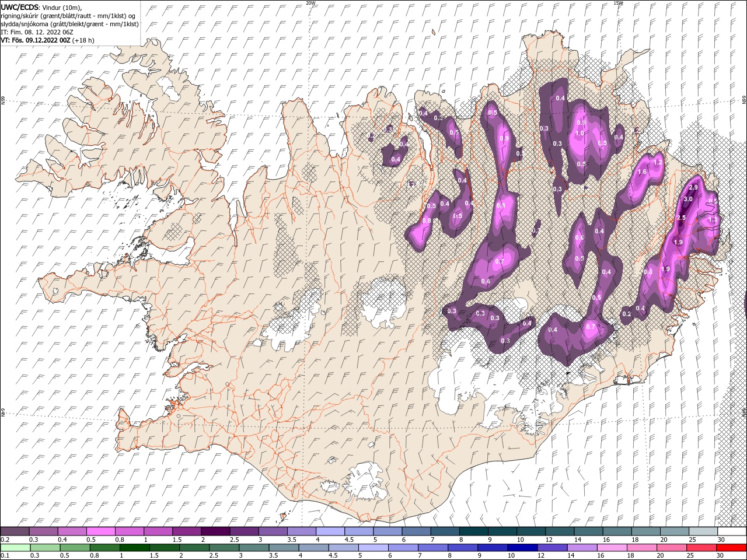Click the 'slydda/snjókoma' legend description line
Screen dimensions: 747x560
click(x=70, y=24)
